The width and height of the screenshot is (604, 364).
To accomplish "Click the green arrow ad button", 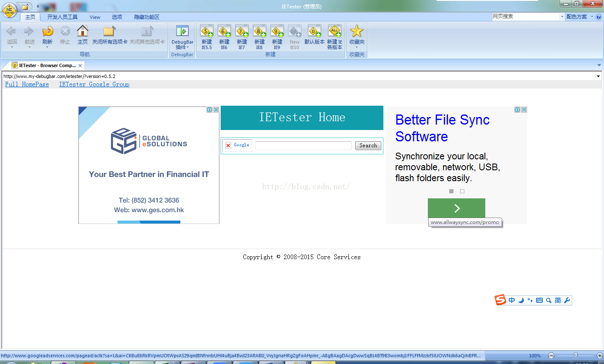I will tap(456, 208).
